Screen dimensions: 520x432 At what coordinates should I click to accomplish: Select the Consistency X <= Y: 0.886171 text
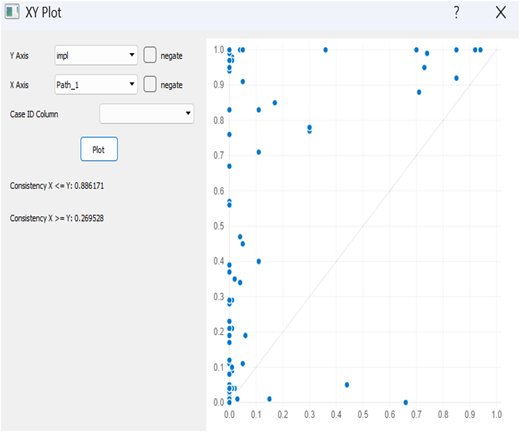click(57, 186)
